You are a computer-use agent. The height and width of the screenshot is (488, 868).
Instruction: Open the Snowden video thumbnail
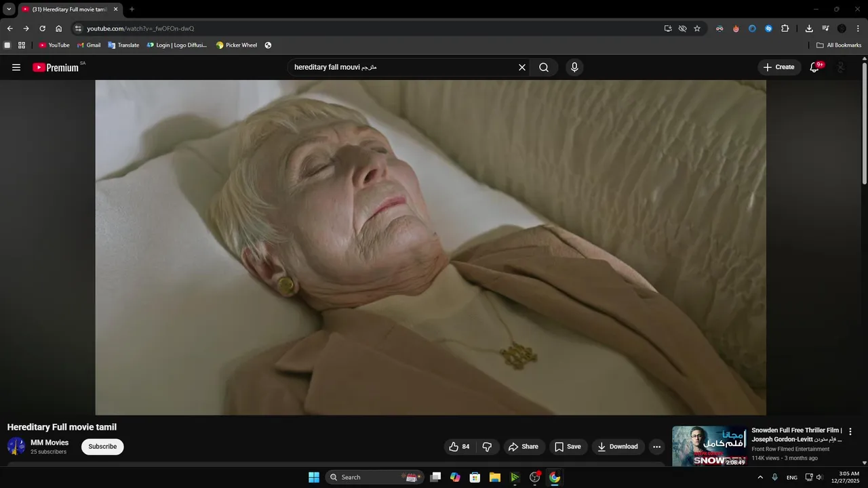point(709,447)
